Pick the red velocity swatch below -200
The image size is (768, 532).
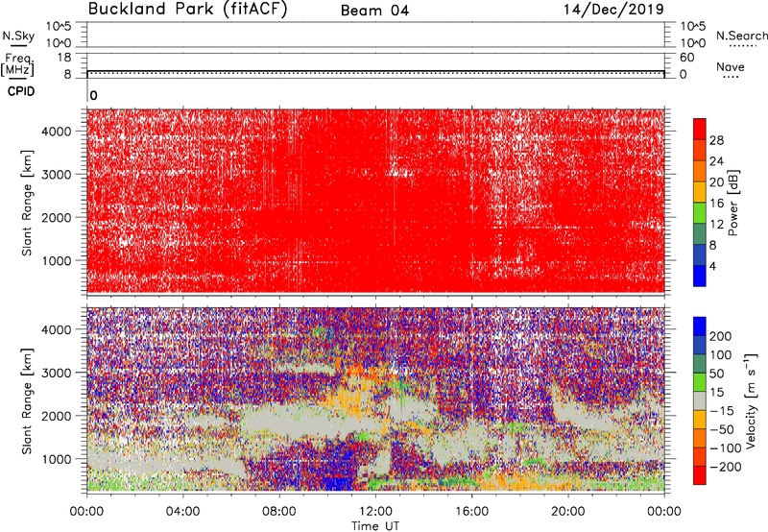point(700,475)
